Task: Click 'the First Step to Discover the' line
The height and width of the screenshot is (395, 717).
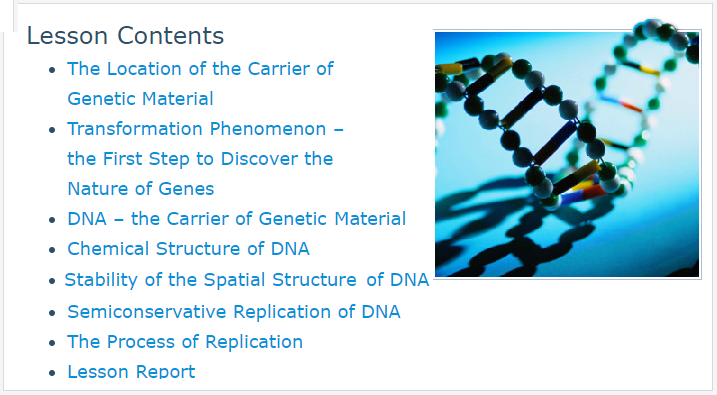Action: click(x=200, y=159)
